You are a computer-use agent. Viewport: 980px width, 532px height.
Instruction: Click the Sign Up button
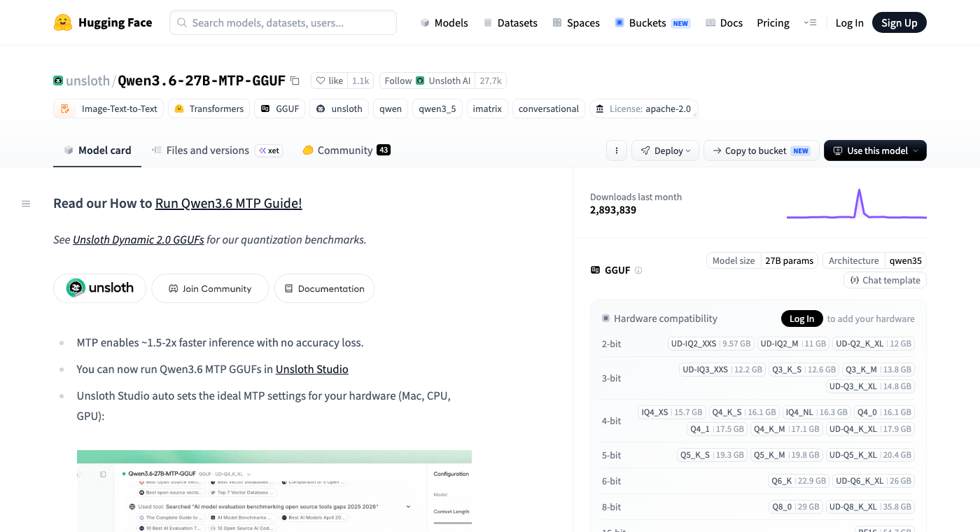click(x=899, y=23)
